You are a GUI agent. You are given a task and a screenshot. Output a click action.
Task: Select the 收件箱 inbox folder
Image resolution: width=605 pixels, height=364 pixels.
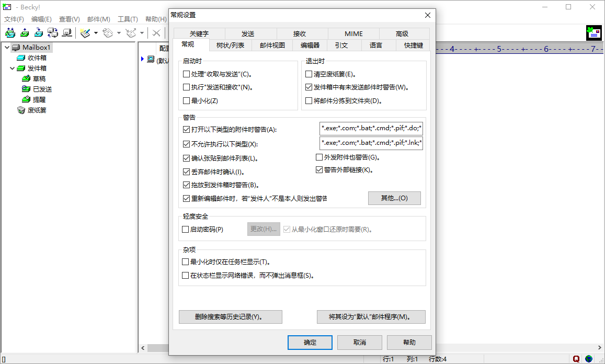pyautogui.click(x=32, y=58)
